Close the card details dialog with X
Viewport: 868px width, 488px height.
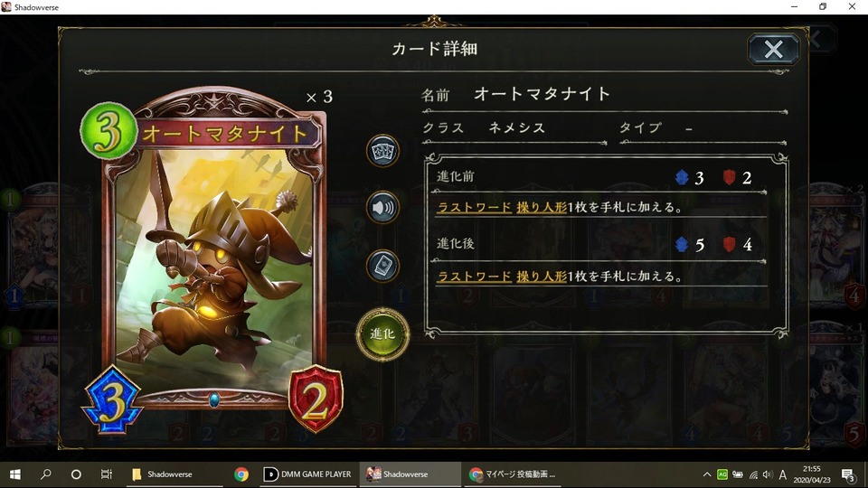773,49
